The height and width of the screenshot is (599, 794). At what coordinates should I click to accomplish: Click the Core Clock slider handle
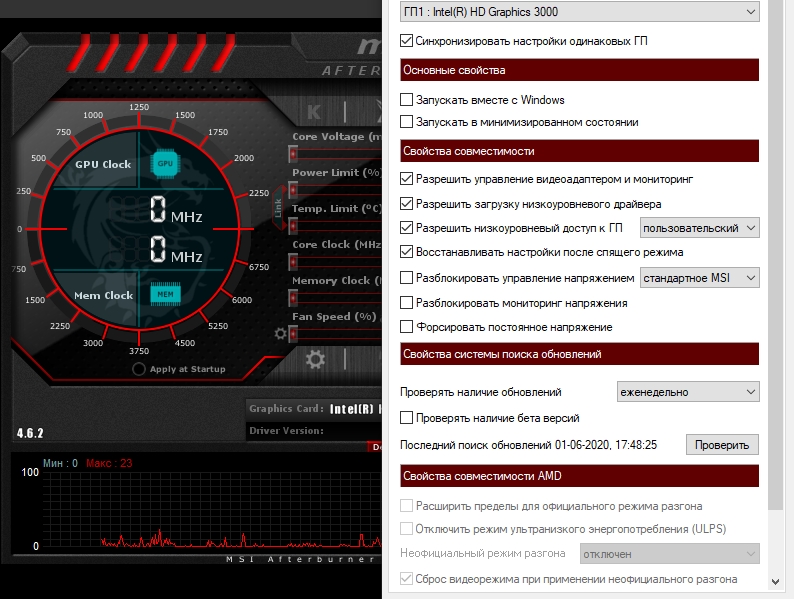point(293,262)
